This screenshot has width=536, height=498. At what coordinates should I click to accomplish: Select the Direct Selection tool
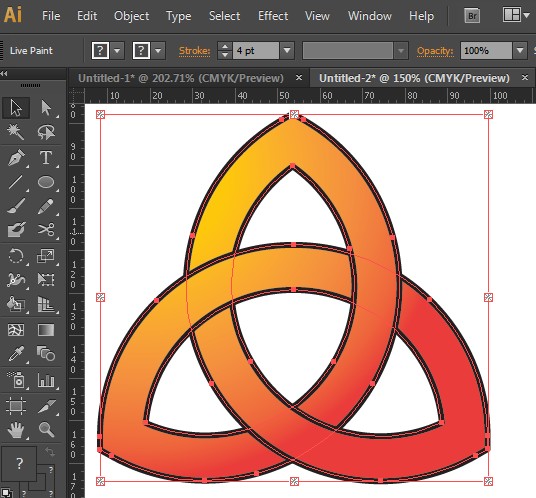[46, 108]
